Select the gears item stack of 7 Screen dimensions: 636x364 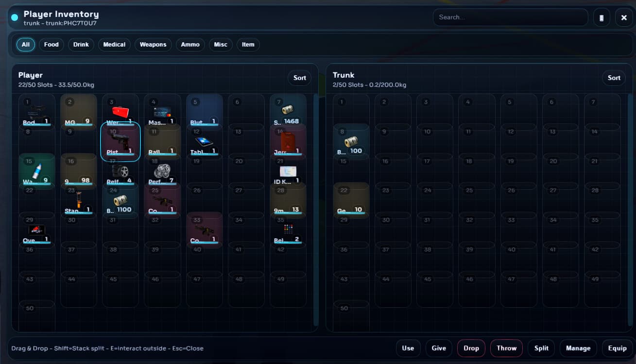click(162, 171)
